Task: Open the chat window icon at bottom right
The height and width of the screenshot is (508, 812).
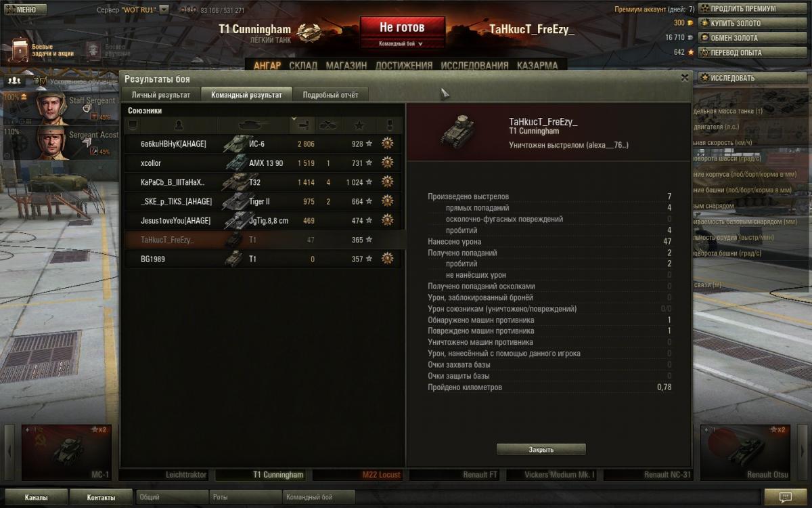Action: pyautogui.click(x=784, y=497)
